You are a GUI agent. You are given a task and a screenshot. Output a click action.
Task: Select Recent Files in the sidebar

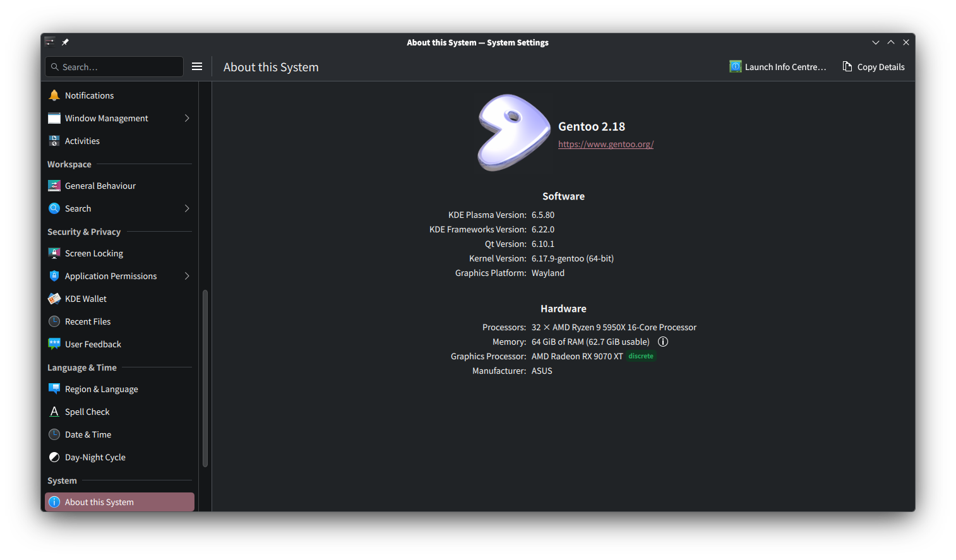tap(119, 321)
